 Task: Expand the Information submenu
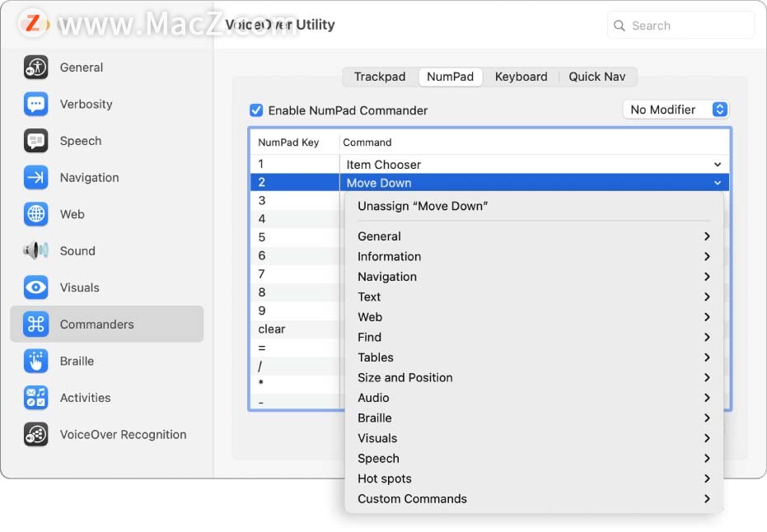(x=534, y=257)
